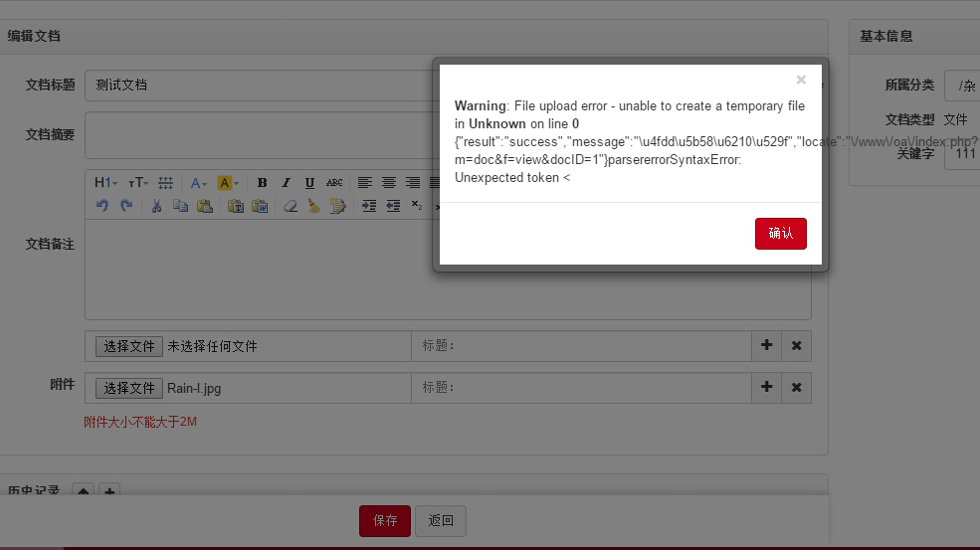Remove first attachment row with X icon

pyautogui.click(x=796, y=346)
